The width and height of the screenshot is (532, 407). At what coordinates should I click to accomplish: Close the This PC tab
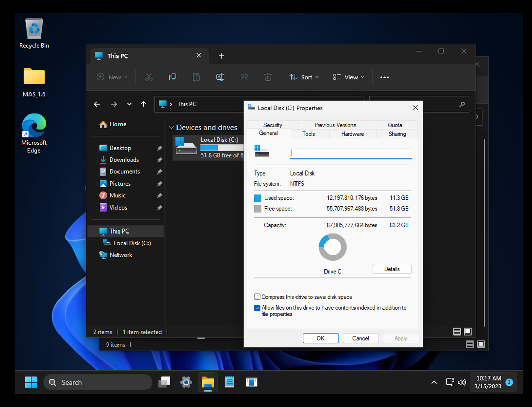coord(199,55)
